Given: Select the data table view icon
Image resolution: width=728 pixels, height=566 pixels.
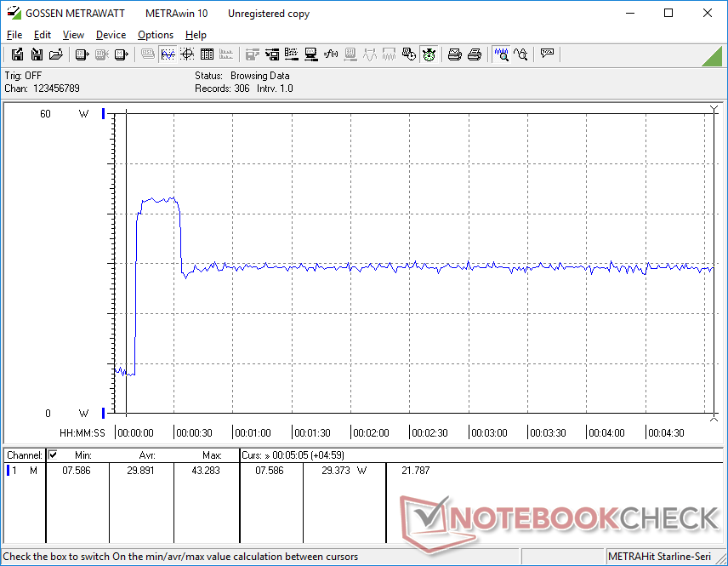Looking at the screenshot, I should tap(207, 54).
